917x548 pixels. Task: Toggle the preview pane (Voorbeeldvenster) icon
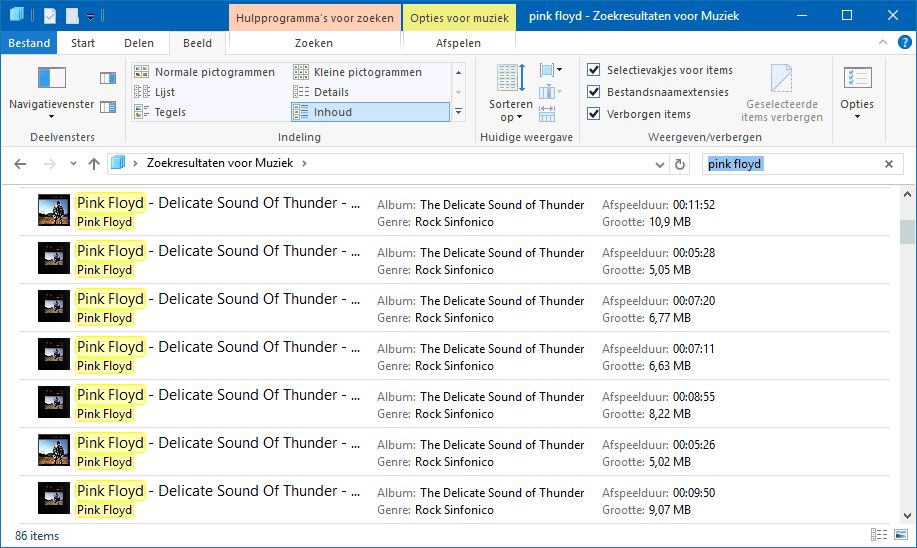click(108, 78)
